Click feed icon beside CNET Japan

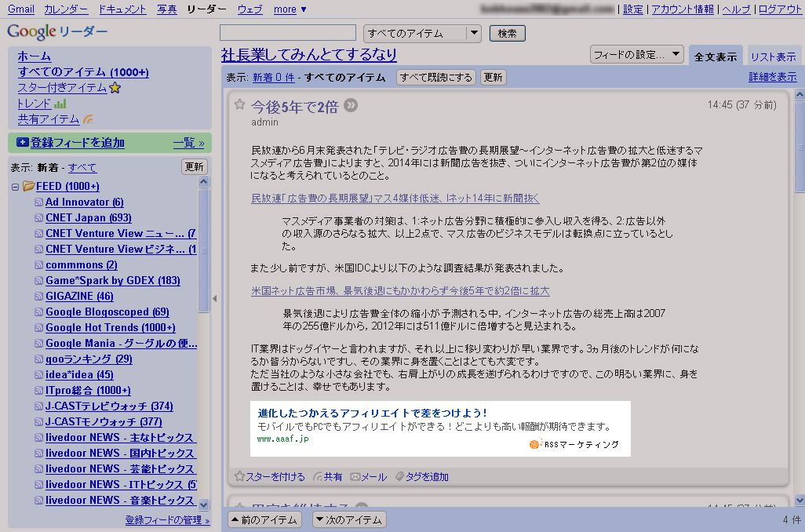(38, 217)
